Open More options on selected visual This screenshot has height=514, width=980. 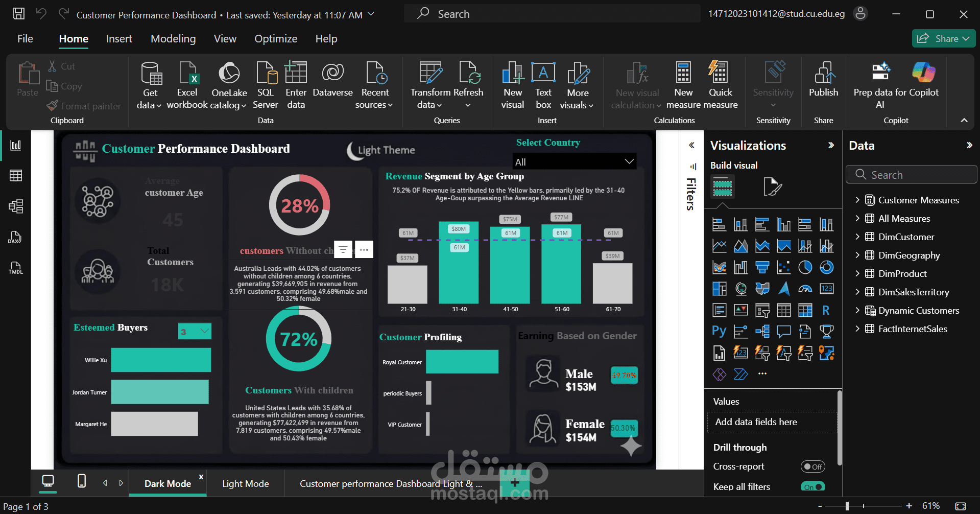pos(364,249)
